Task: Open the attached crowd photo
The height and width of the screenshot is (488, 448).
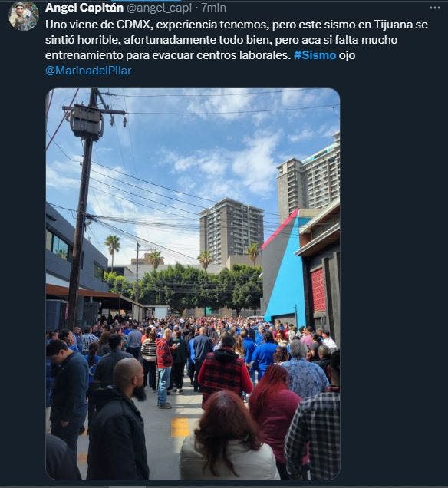Action: pyautogui.click(x=193, y=284)
